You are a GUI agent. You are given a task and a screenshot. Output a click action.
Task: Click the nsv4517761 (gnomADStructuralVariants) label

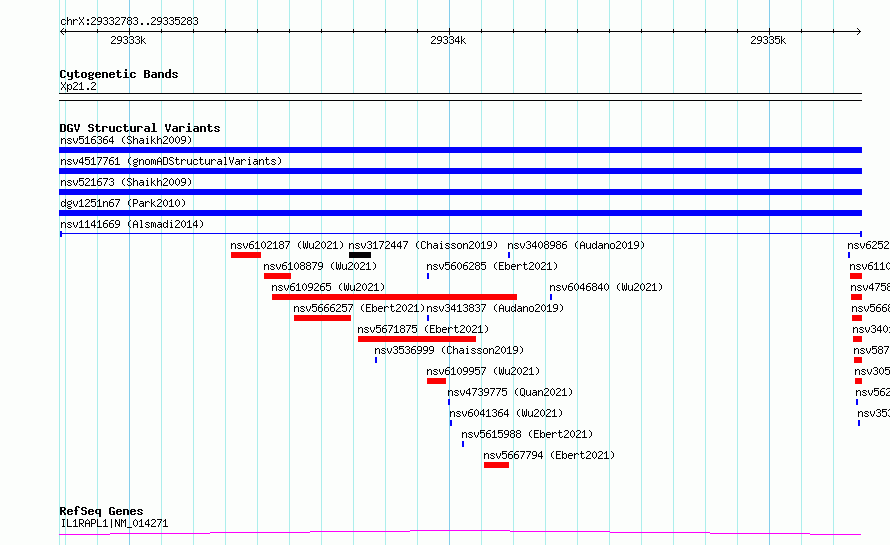(x=171, y=161)
